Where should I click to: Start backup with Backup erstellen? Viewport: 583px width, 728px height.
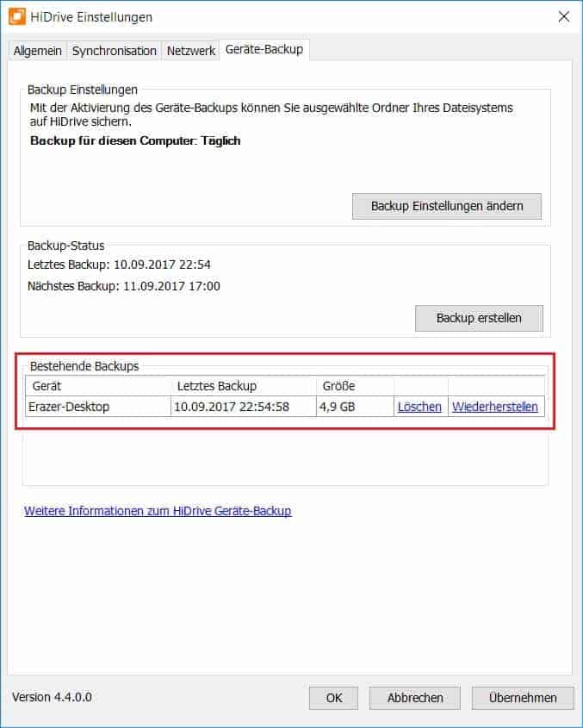pyautogui.click(x=479, y=318)
